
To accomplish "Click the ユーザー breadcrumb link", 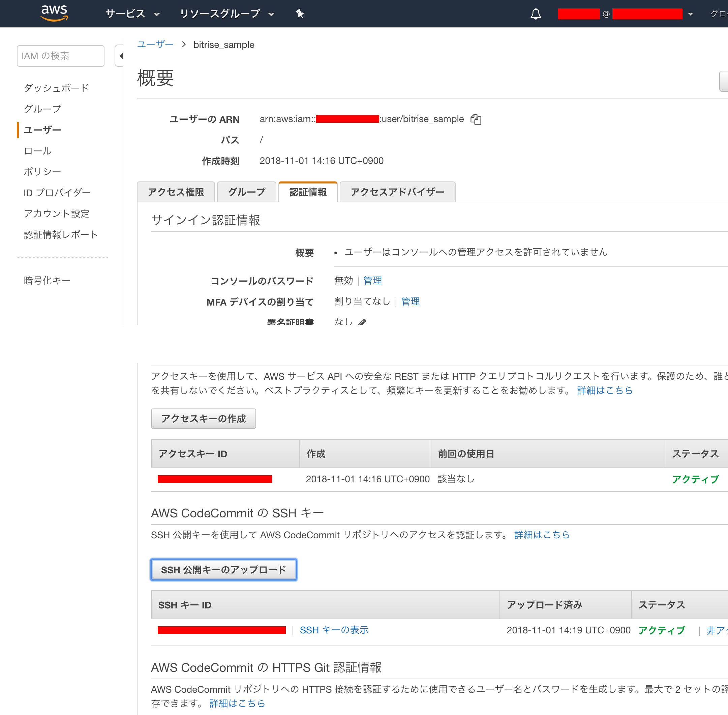I will point(155,44).
